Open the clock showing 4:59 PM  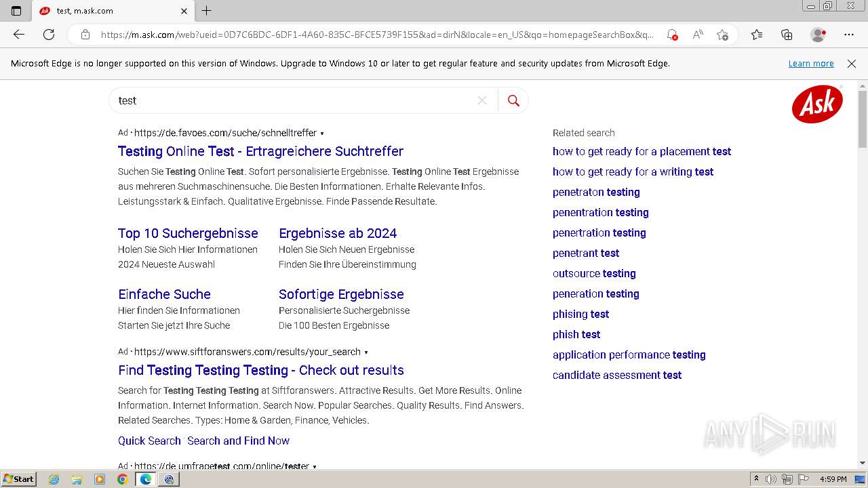(x=833, y=479)
